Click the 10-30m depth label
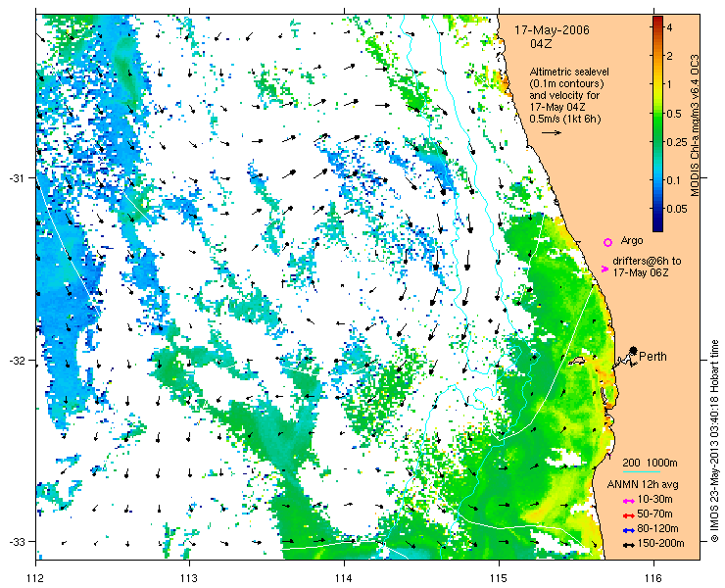Image resolution: width=725 pixels, height=588 pixels. coord(654,499)
